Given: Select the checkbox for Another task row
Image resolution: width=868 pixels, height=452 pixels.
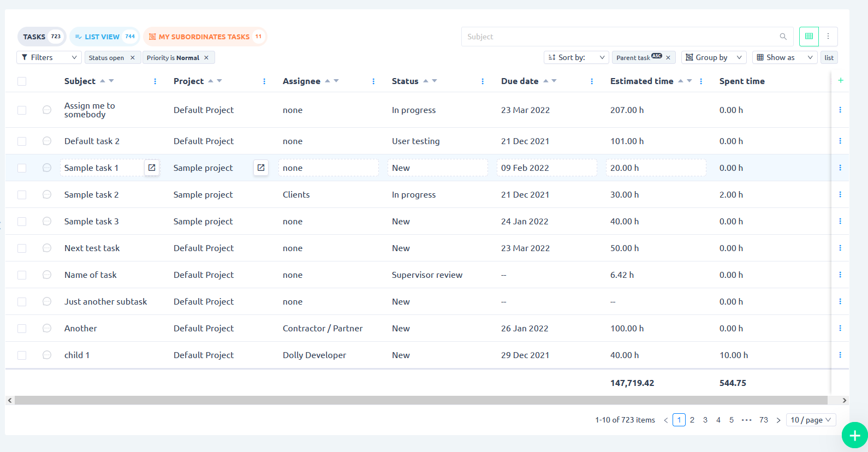Looking at the screenshot, I should point(22,329).
